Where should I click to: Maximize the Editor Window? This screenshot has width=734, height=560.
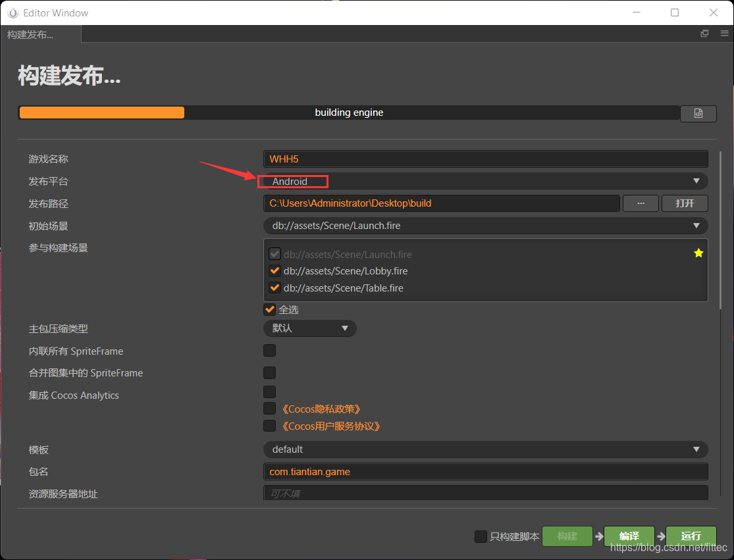pos(675,13)
